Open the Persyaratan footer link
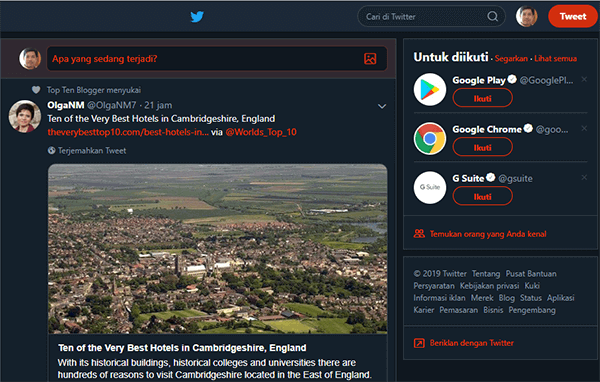The height and width of the screenshot is (382, 600). 434,286
